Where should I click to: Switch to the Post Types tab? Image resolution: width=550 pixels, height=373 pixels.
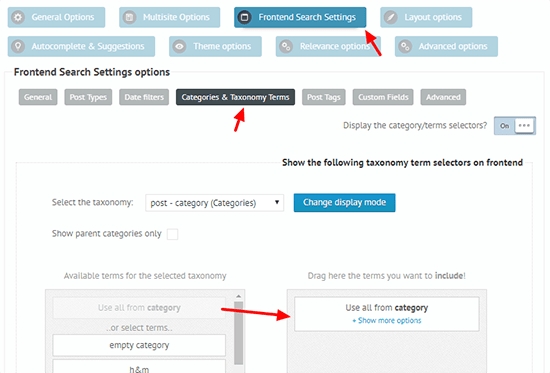pos(88,97)
